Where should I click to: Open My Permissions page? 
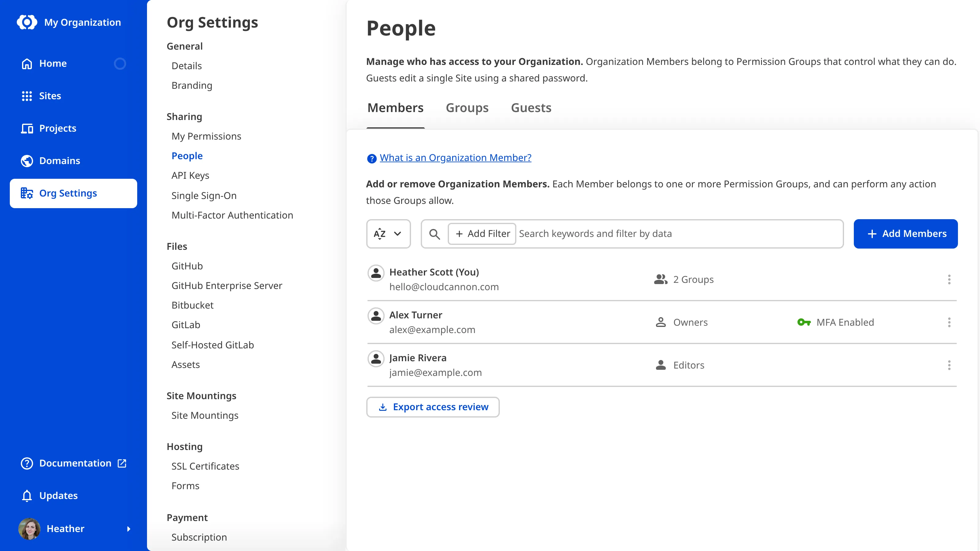point(206,136)
